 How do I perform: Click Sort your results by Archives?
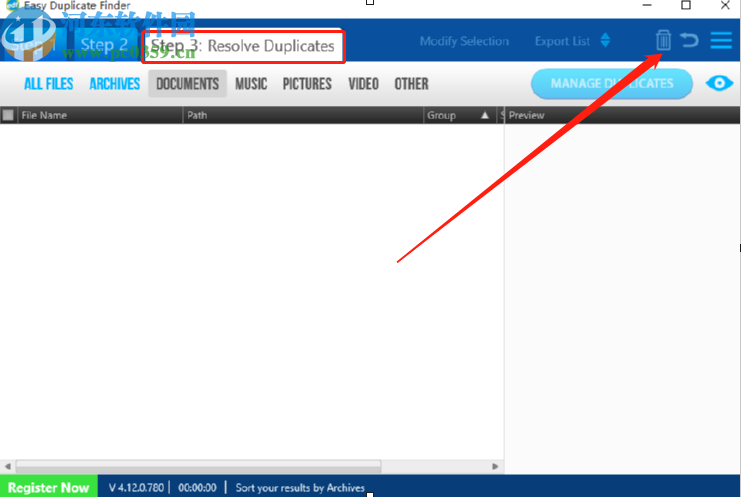(x=300, y=488)
